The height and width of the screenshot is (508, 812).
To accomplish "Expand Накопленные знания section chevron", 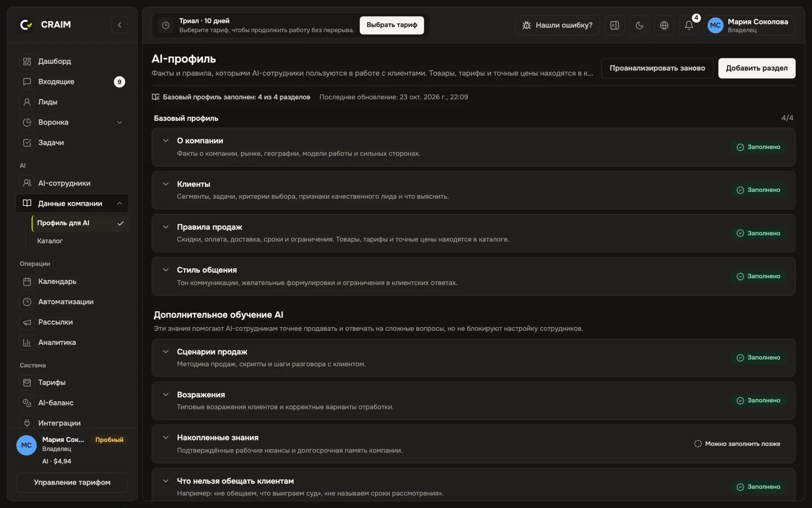I will (x=165, y=437).
